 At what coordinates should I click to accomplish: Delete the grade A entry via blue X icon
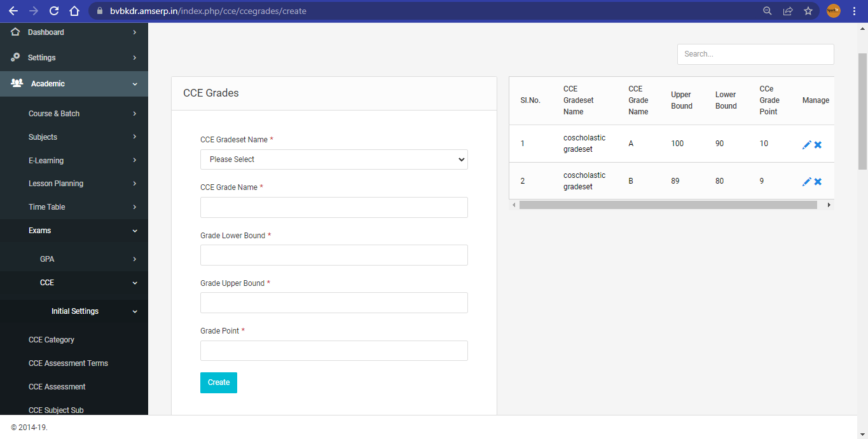[818, 144]
